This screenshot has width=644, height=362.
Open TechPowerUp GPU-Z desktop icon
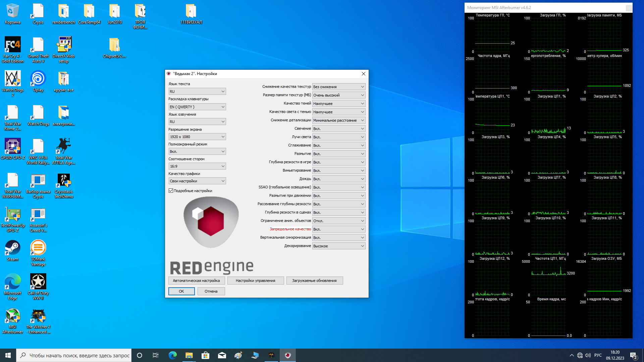click(13, 215)
